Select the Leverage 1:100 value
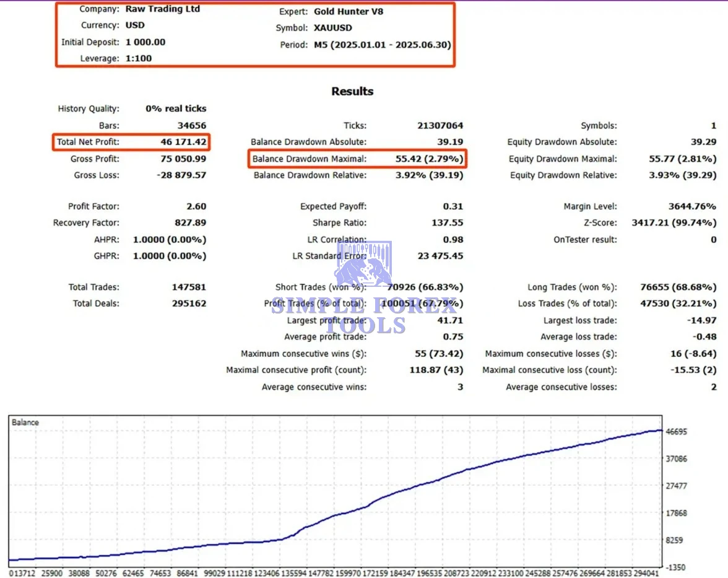728x578 pixels. (x=138, y=58)
